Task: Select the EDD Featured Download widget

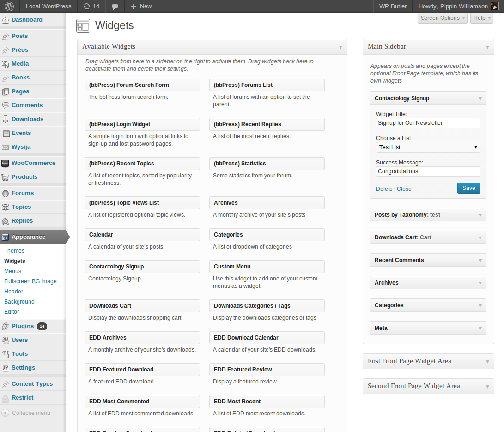Action: click(142, 369)
